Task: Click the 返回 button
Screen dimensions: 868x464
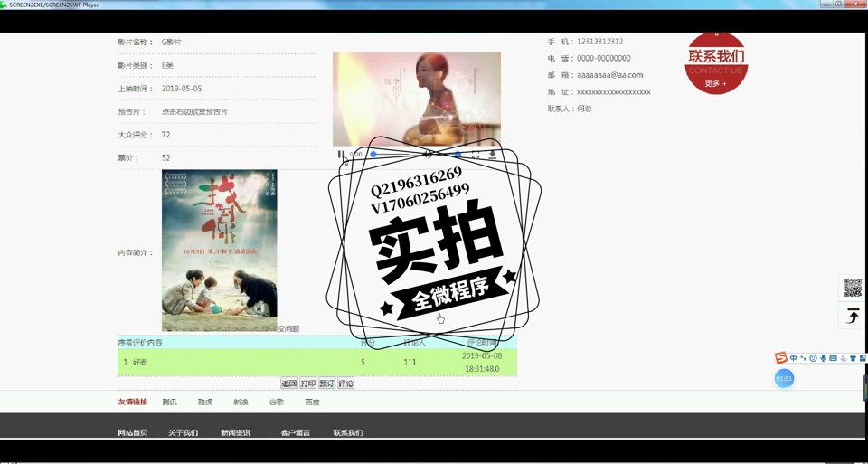Action: tap(289, 384)
